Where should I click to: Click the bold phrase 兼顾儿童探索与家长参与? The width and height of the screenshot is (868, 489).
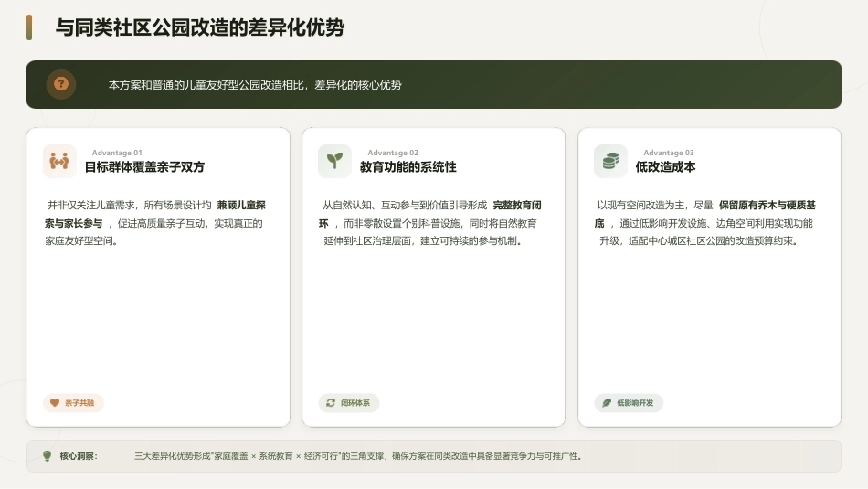[x=155, y=214]
